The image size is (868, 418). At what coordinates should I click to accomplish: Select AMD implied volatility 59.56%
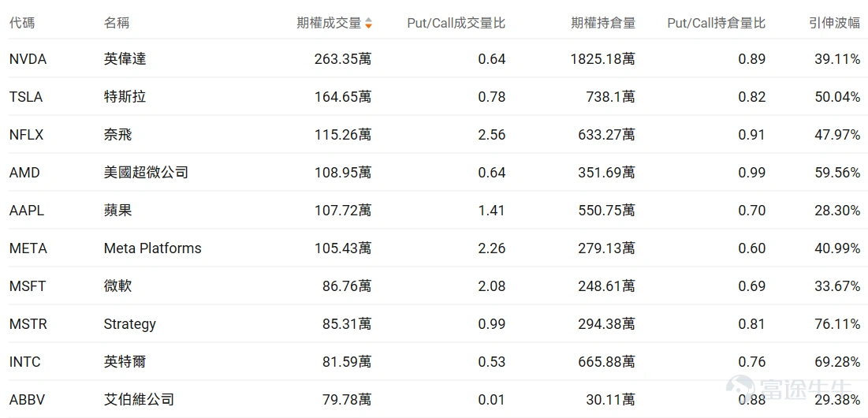click(x=837, y=173)
